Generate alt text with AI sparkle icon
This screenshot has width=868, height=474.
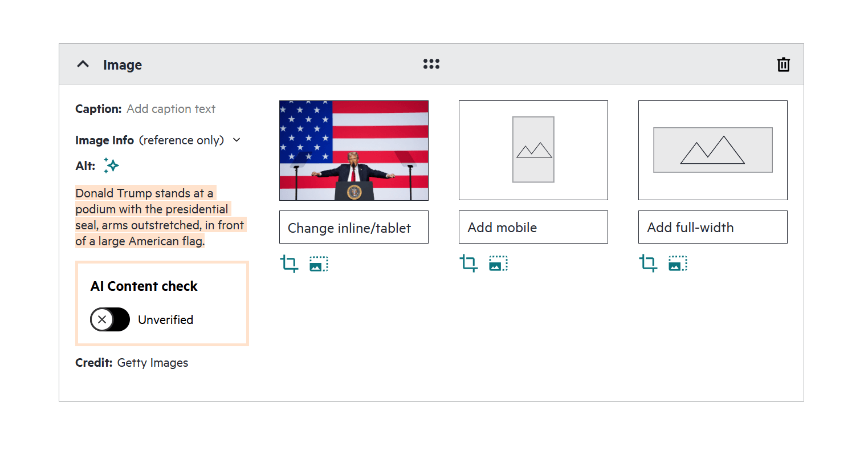pos(112,165)
